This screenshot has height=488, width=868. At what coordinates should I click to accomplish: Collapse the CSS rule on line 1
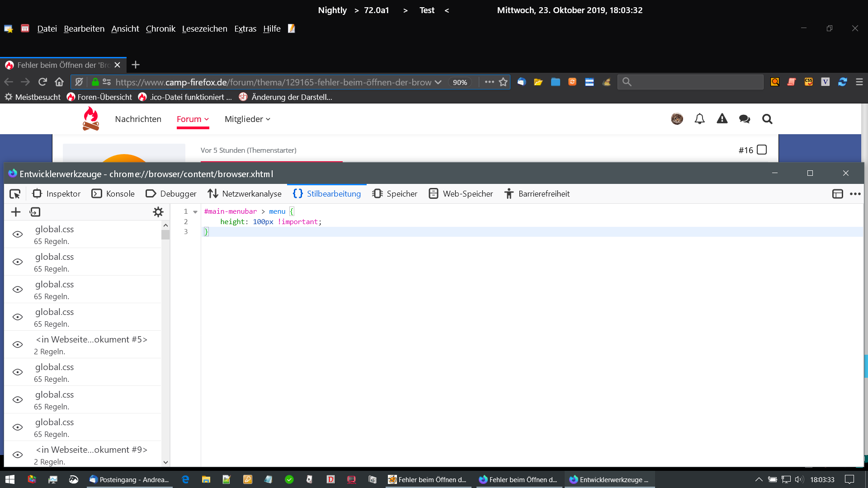[x=195, y=211]
